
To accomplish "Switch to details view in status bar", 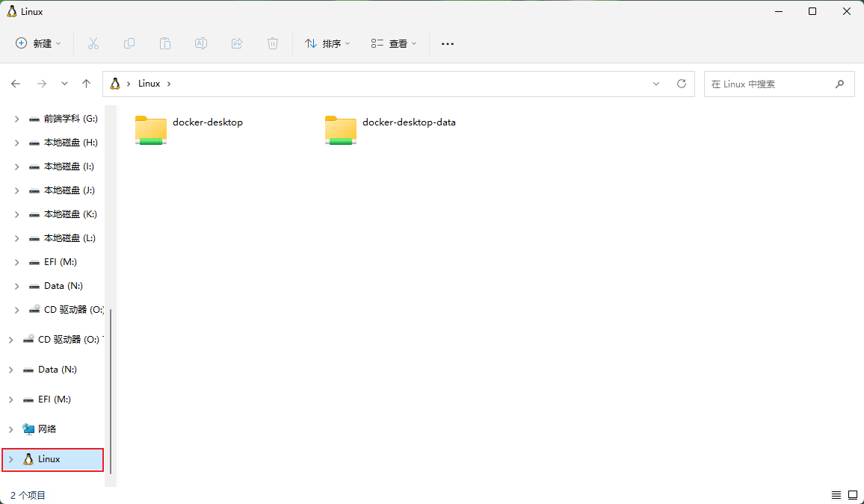I will coord(836,495).
